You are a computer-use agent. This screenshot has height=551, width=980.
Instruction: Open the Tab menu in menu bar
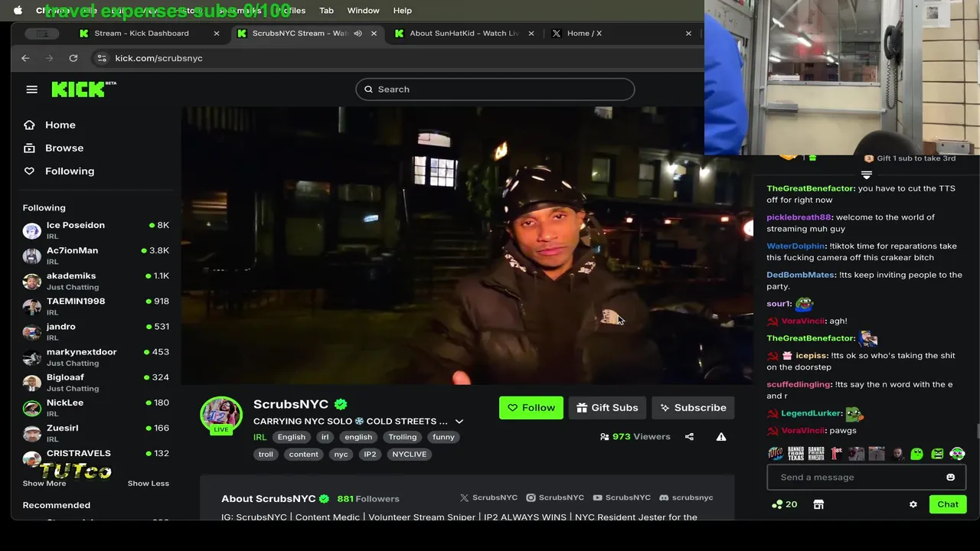pos(326,11)
